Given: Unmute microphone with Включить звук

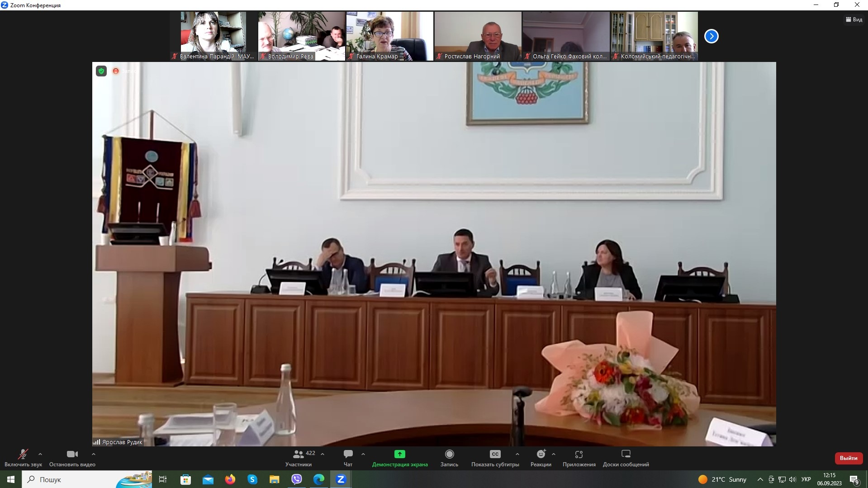Looking at the screenshot, I should [x=23, y=455].
